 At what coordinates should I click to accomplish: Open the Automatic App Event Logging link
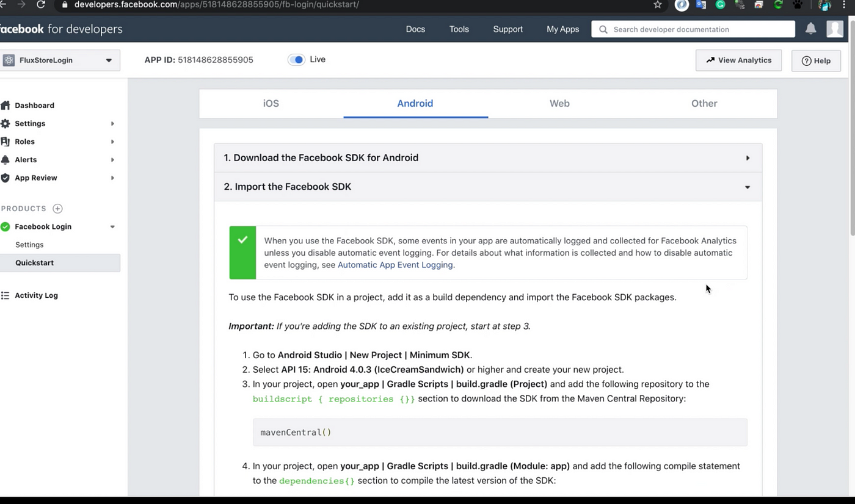[x=395, y=265]
